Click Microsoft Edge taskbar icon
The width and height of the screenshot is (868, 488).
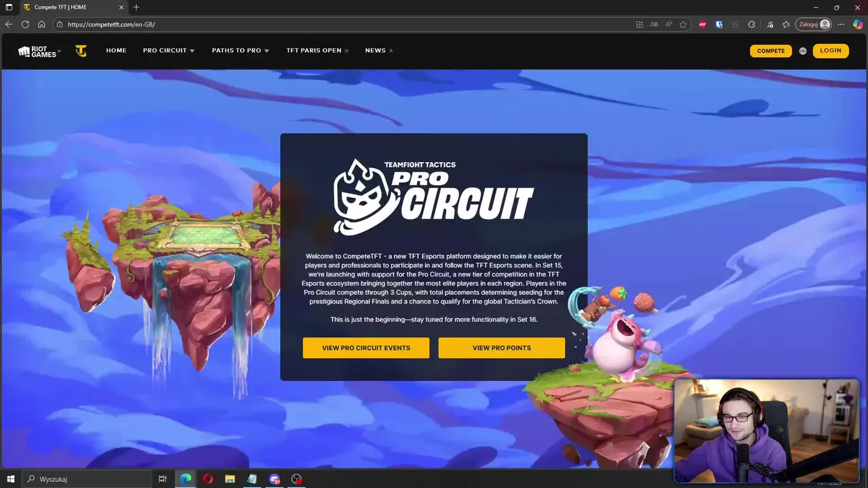185,479
